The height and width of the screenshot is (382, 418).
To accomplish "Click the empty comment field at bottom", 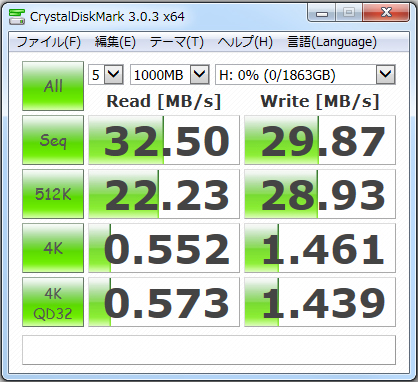I will tap(209, 350).
